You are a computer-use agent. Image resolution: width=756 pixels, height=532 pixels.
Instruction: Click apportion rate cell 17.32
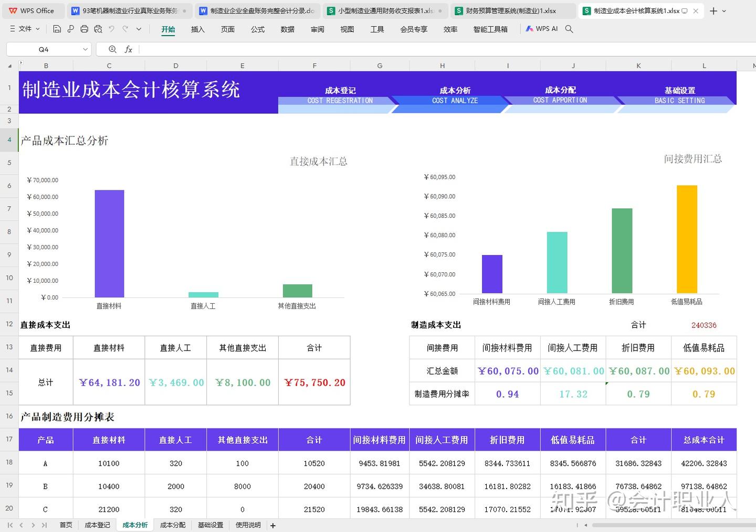pos(573,394)
